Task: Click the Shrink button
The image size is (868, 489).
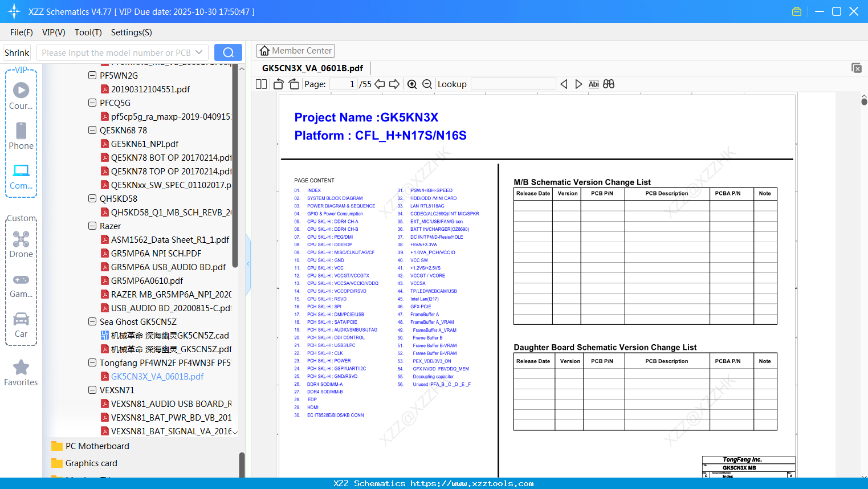Action: click(17, 52)
